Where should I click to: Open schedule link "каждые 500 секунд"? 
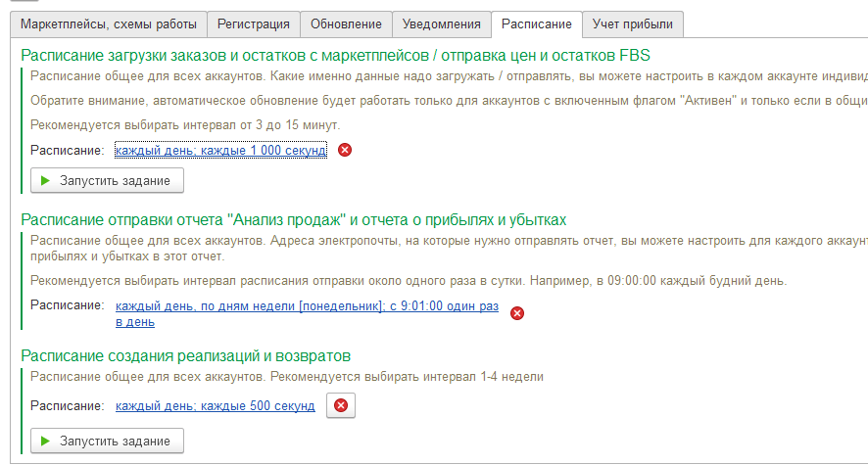pos(215,406)
